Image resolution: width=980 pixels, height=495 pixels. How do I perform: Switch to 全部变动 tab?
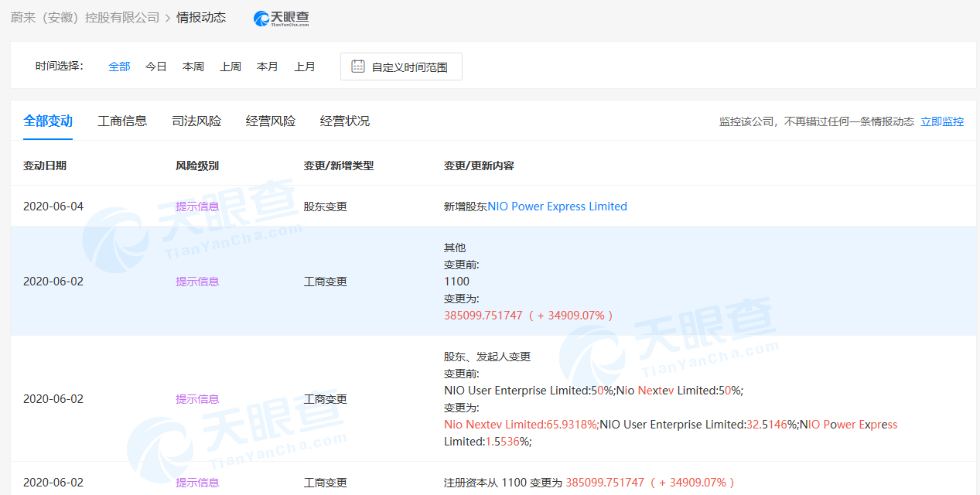[48, 121]
